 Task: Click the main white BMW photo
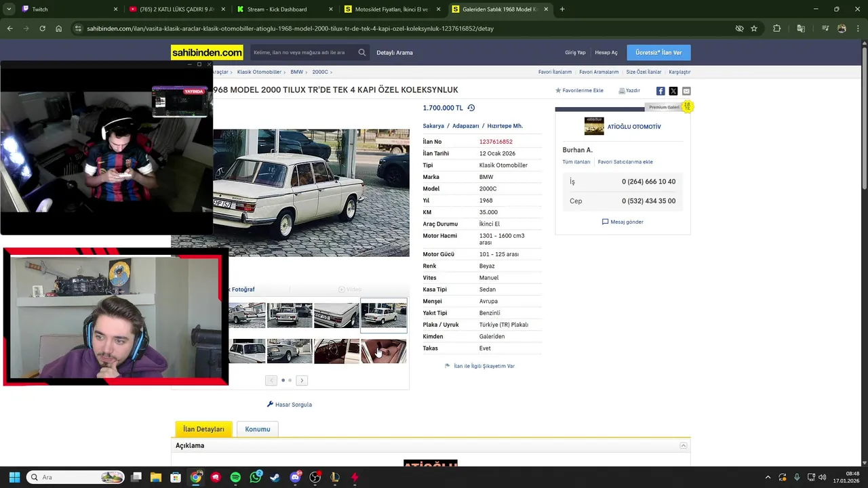pos(311,192)
